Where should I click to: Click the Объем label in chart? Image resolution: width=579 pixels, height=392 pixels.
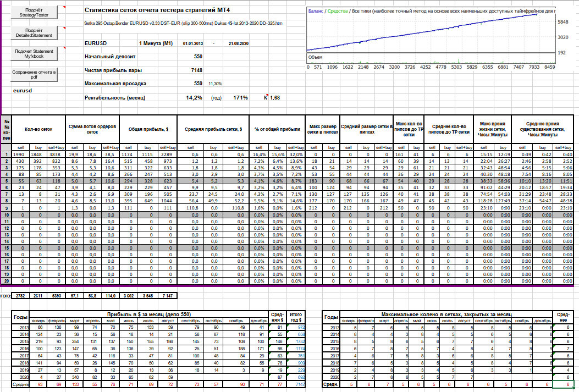click(x=315, y=57)
